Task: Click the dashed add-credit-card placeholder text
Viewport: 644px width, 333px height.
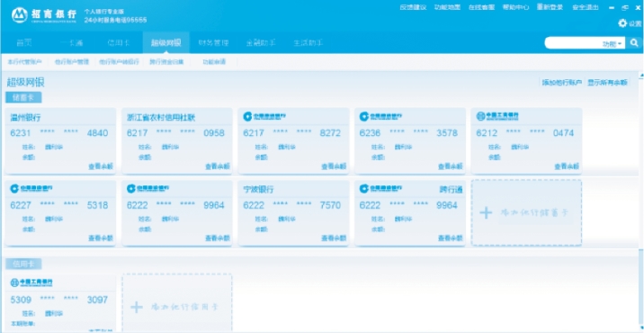Action: pos(184,307)
